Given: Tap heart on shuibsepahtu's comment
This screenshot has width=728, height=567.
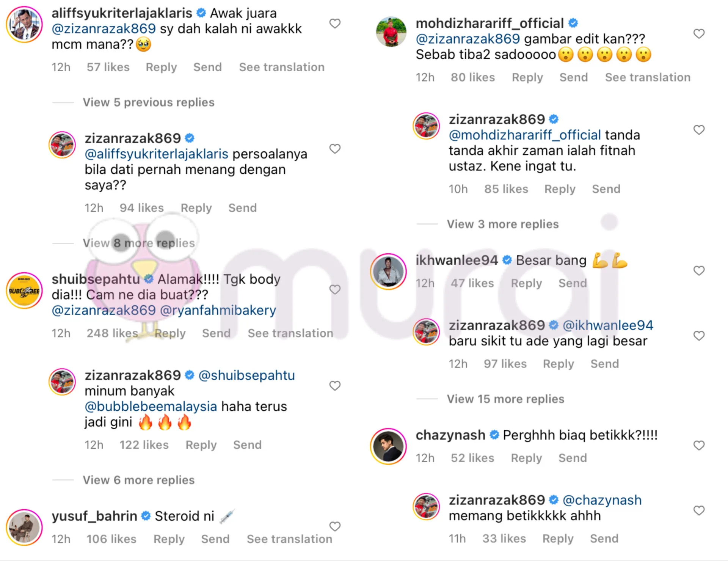Looking at the screenshot, I should [x=335, y=289].
